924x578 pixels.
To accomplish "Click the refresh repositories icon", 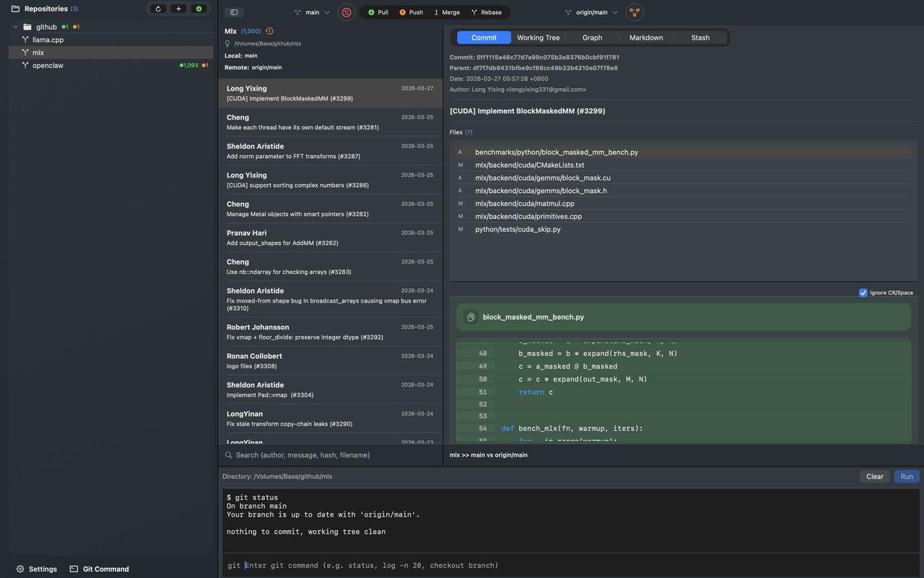I will (158, 9).
